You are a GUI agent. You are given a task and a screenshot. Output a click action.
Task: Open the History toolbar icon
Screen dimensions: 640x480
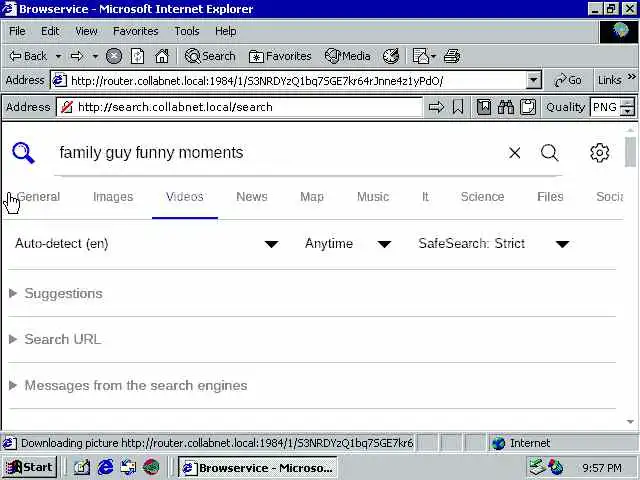click(x=391, y=56)
